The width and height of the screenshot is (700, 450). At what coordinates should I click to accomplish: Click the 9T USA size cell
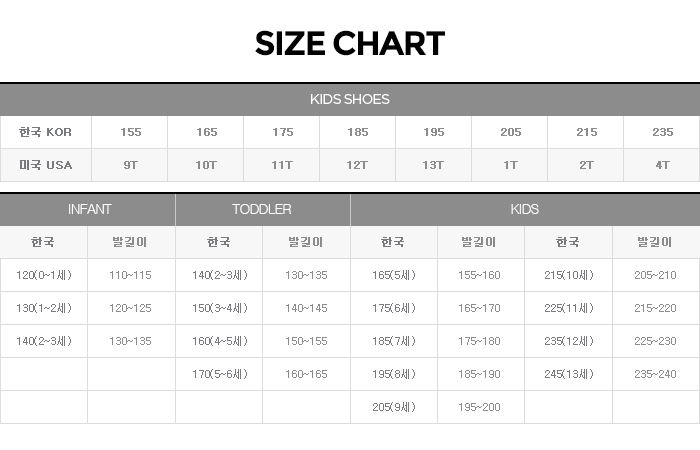click(130, 165)
